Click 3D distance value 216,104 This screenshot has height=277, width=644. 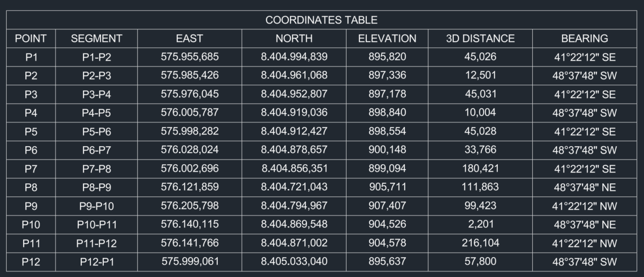pos(480,243)
